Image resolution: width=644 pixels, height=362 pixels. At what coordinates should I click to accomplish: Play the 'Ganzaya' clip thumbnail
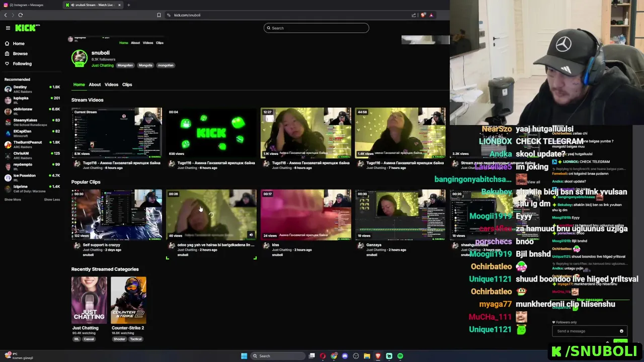tap(400, 215)
